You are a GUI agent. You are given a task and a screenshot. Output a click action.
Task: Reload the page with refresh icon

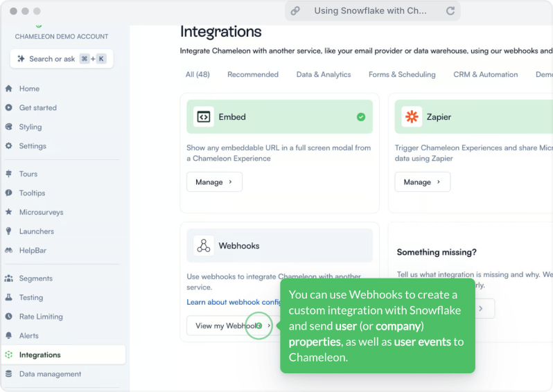click(450, 11)
